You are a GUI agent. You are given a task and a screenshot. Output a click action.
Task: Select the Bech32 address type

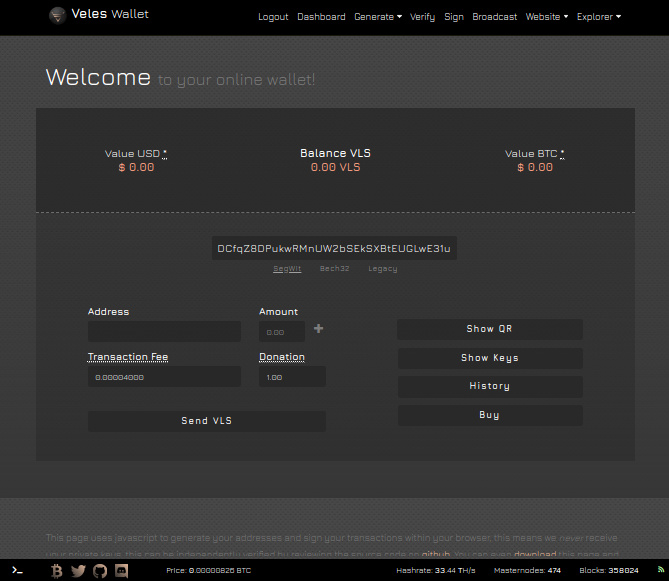334,268
